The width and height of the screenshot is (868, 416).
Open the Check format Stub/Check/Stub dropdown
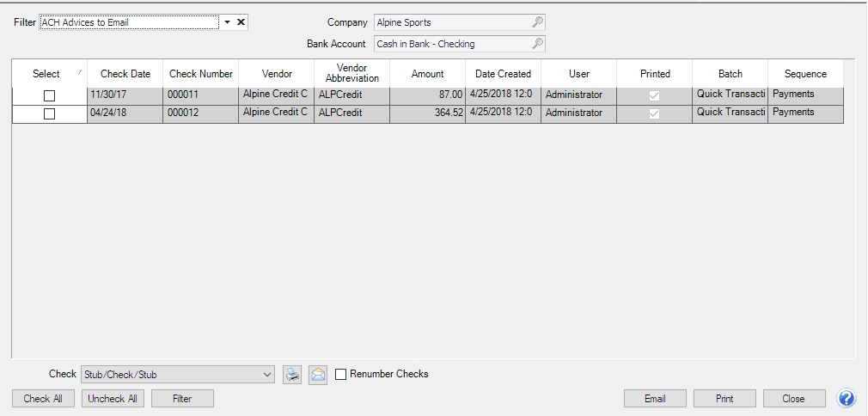tap(265, 375)
